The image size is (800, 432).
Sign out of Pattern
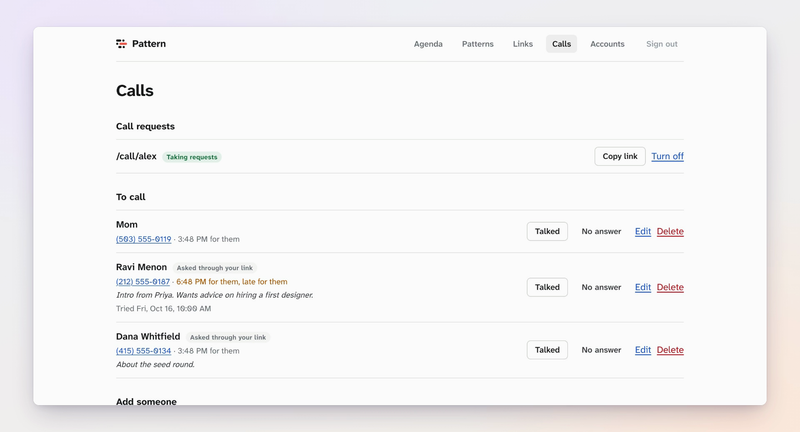(662, 44)
